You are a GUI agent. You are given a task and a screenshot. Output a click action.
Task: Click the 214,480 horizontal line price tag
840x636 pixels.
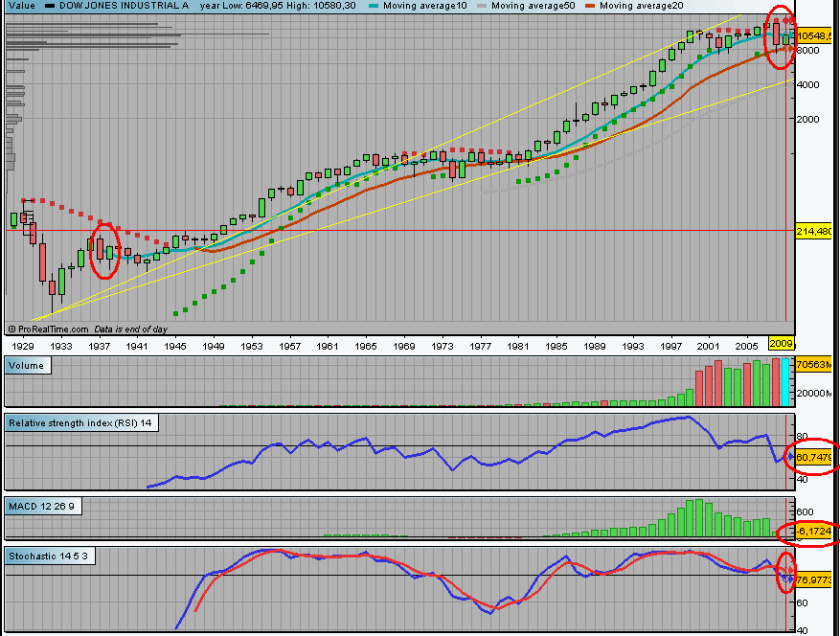[814, 232]
